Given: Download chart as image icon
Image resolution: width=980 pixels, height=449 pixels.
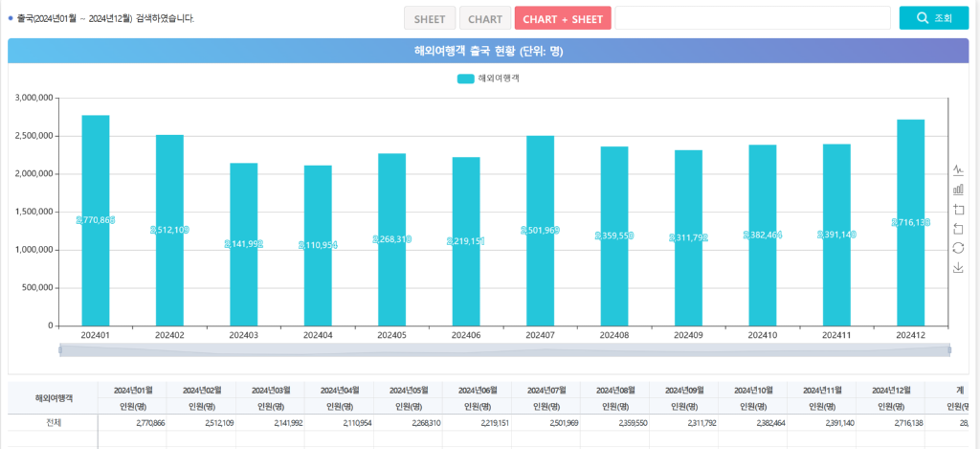Looking at the screenshot, I should coord(958,268).
